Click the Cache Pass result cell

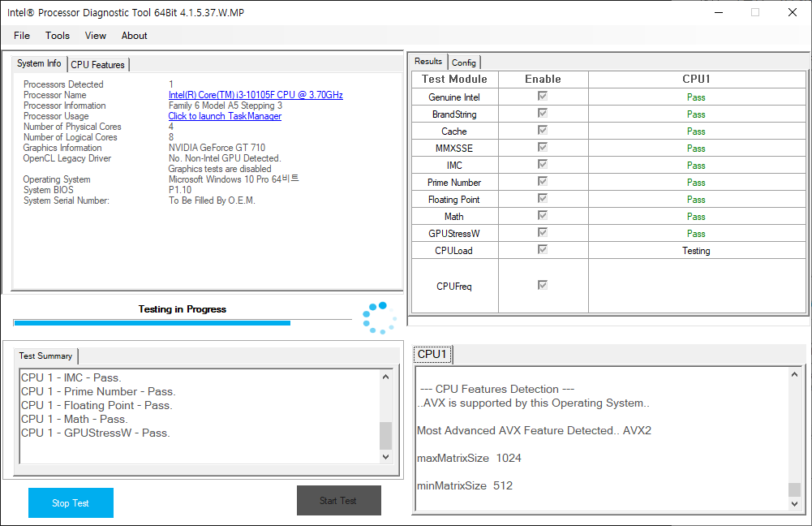pyautogui.click(x=697, y=131)
